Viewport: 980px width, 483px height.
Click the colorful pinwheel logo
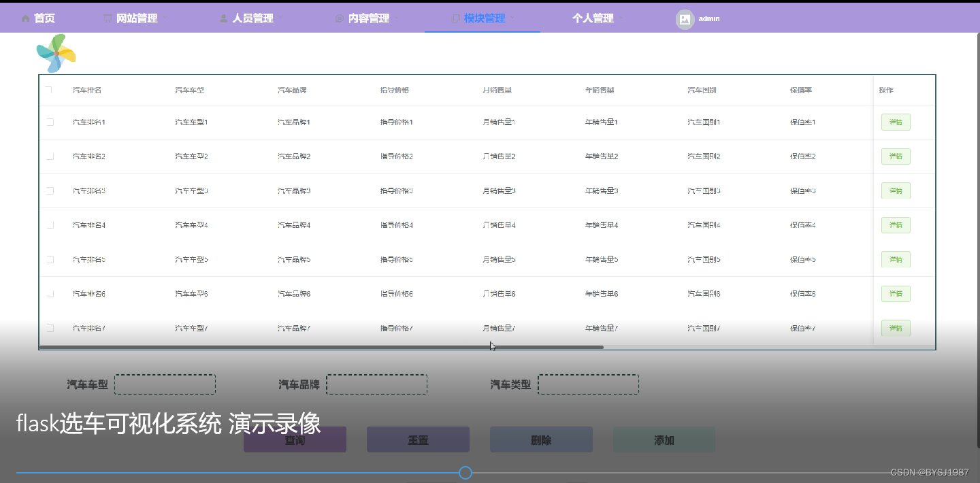(x=56, y=53)
